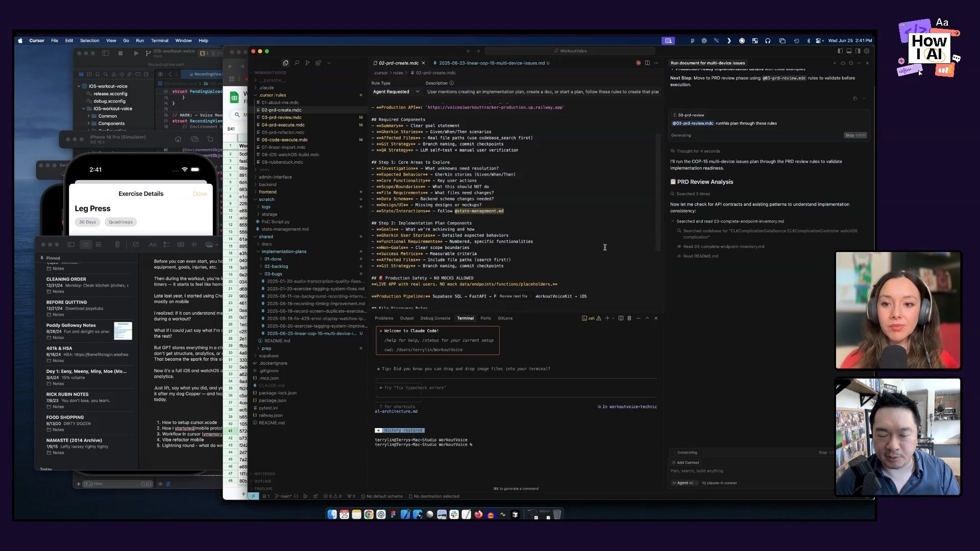Click Stop button in the chat message box
980x551 pixels.
pos(854,135)
